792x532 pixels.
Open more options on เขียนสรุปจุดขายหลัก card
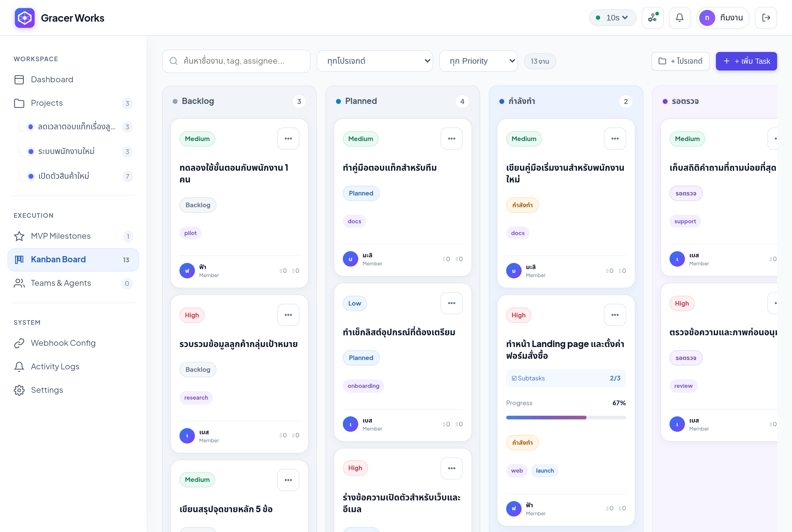tap(288, 480)
